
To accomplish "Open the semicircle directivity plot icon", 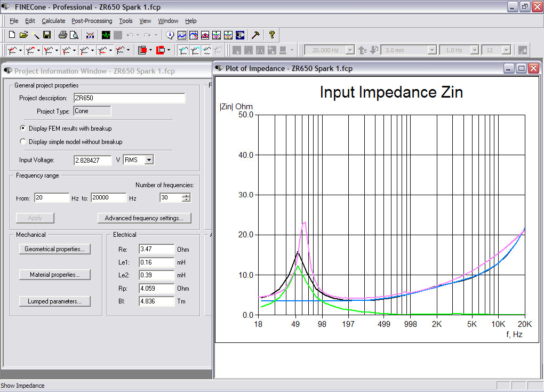I will pyautogui.click(x=205, y=35).
